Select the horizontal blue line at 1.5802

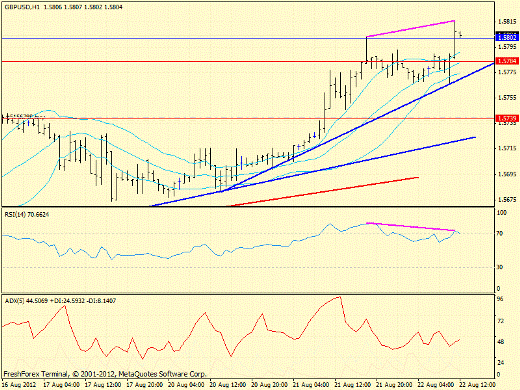(248, 38)
